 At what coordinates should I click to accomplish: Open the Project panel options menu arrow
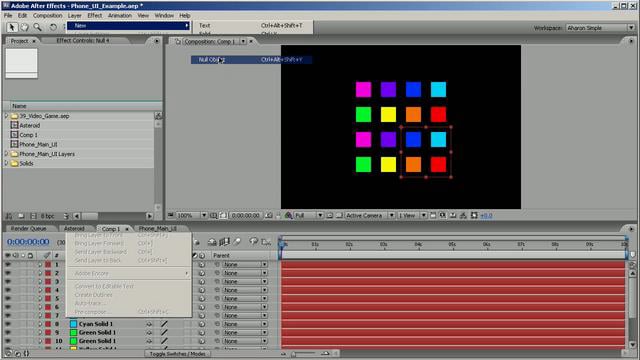157,41
